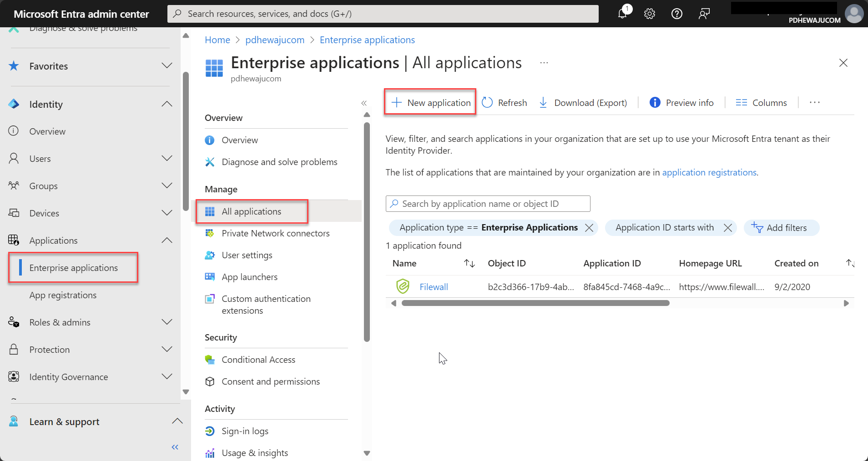Viewport: 868px width, 461px height.
Task: Open Sign-in logs under Activity
Action: (245, 431)
